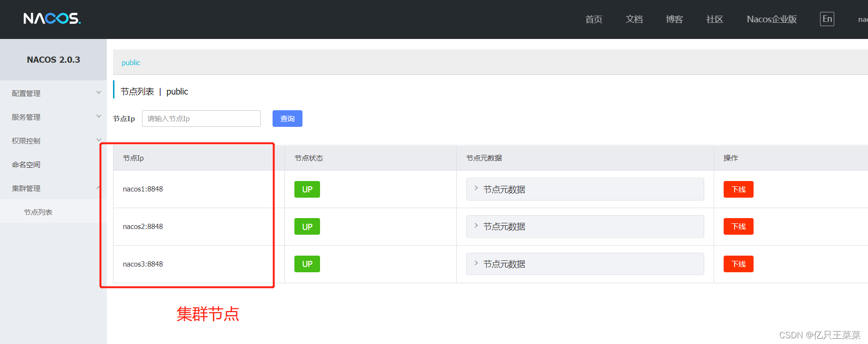Expand the 权限控制 sidebar menu
868x344 pixels.
53,141
